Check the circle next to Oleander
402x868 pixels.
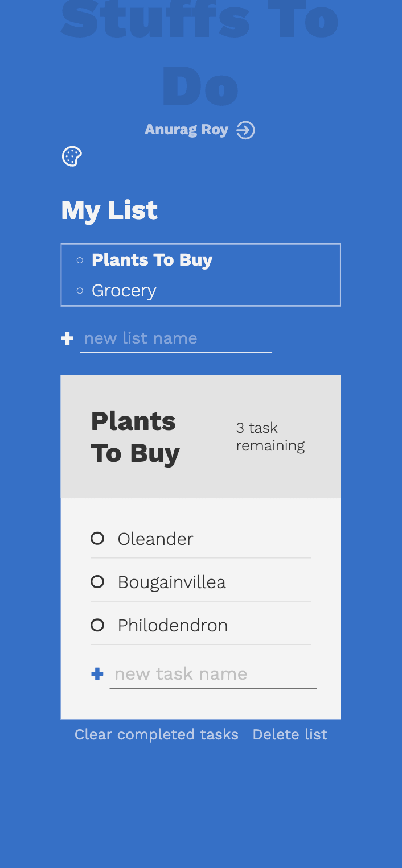click(97, 538)
